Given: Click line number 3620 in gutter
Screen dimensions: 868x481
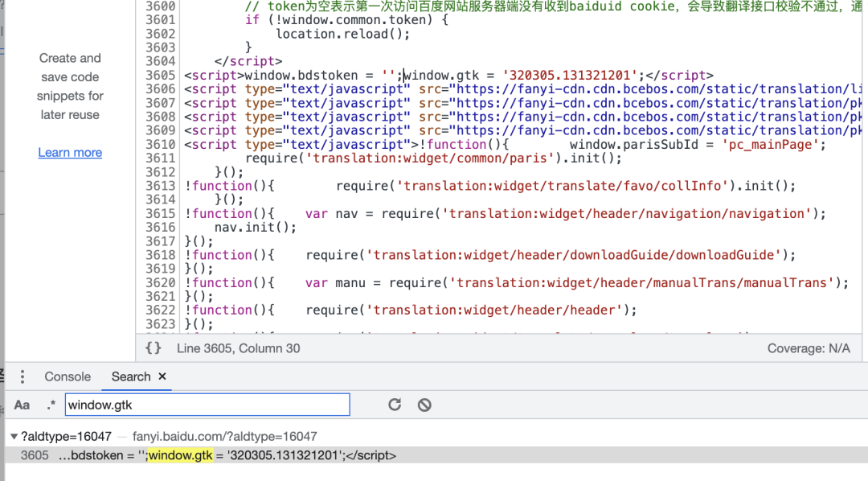Looking at the screenshot, I should pyautogui.click(x=160, y=283).
